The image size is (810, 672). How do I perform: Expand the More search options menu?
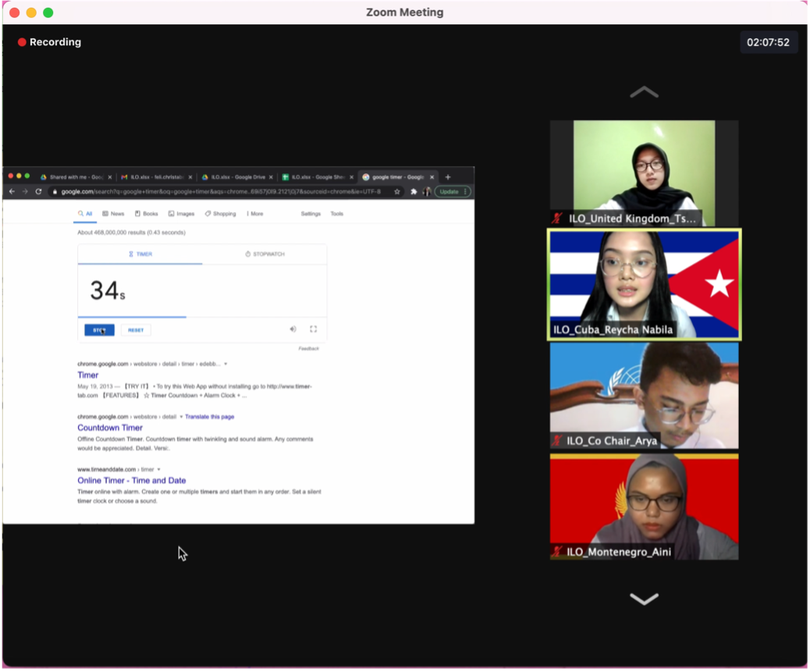pos(254,214)
